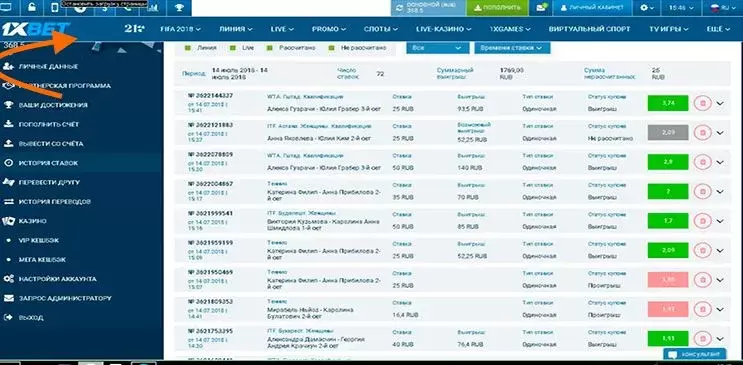
Task: Toggle the Live filter checkbox
Action: click(233, 48)
